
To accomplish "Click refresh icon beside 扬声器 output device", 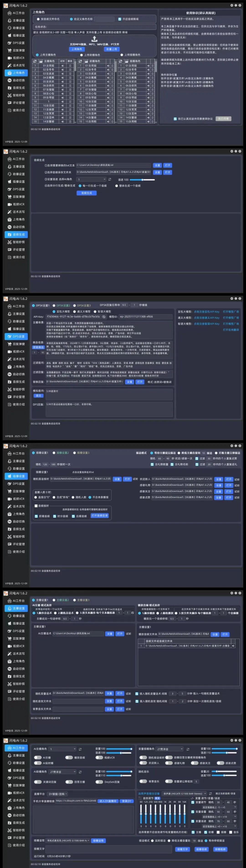I will [x=210, y=794].
